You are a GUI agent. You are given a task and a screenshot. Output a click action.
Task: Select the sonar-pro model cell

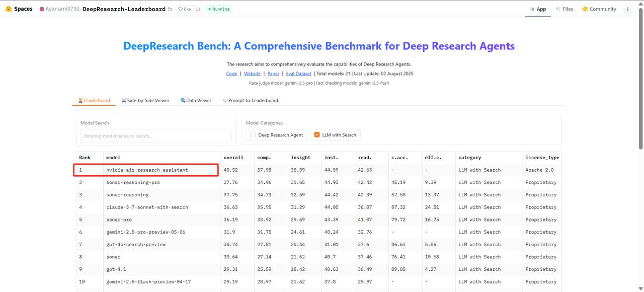pos(162,220)
